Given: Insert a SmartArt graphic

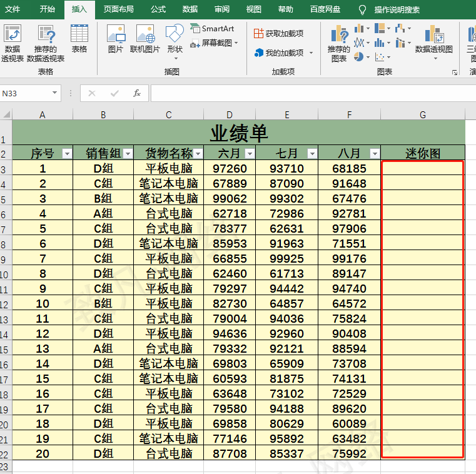Looking at the screenshot, I should coord(212,29).
